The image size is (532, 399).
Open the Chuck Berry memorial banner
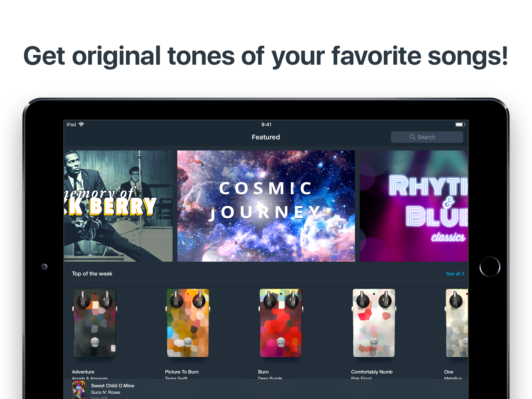[118, 206]
